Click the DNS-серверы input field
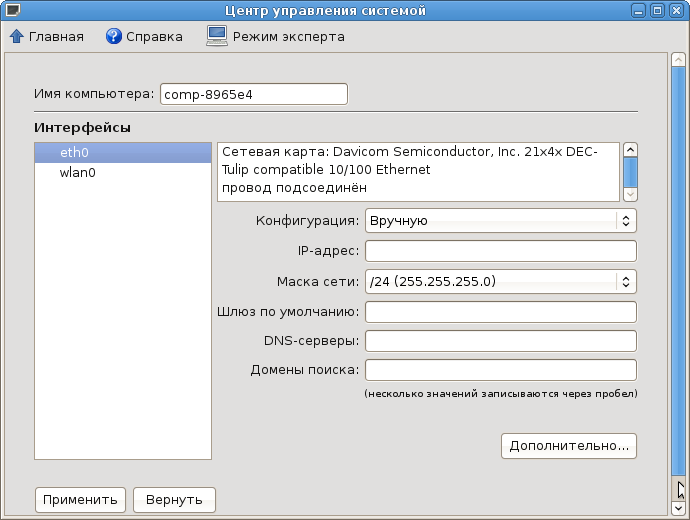 click(501, 341)
